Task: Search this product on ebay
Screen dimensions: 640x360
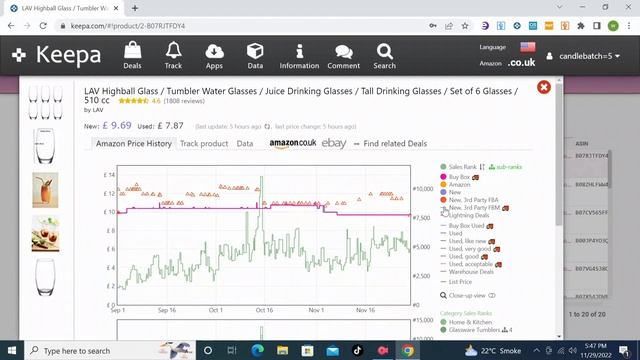Action: pyautogui.click(x=334, y=143)
